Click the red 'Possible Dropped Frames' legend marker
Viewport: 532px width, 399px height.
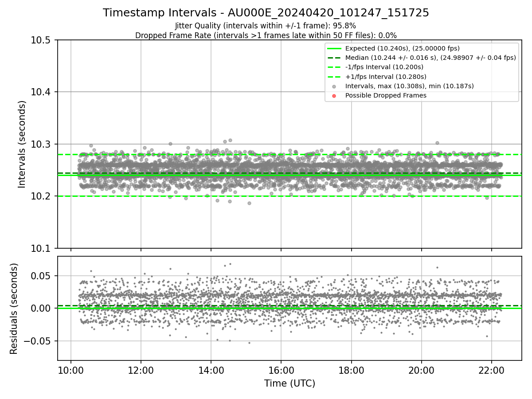pos(334,96)
